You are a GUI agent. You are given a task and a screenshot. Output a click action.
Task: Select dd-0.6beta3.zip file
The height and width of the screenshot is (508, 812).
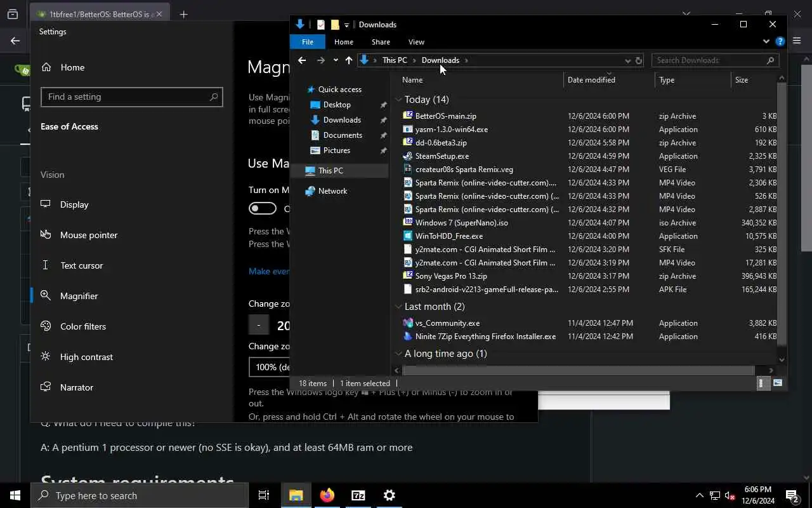441,143
